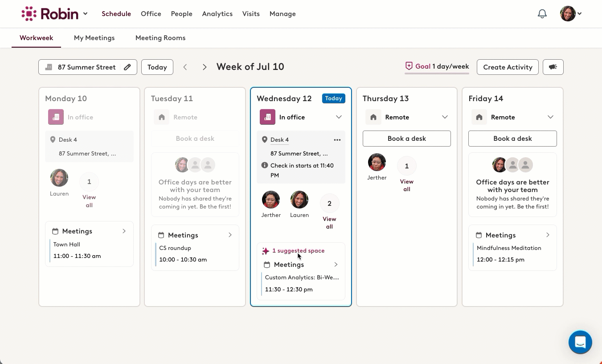The image size is (602, 364).
Task: Click Monday's In office building icon
Action: [56, 117]
